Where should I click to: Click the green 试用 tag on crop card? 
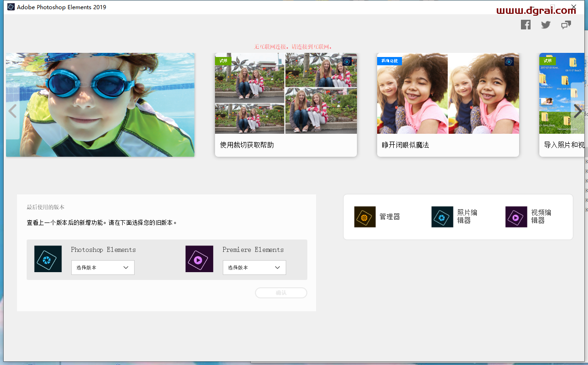223,61
